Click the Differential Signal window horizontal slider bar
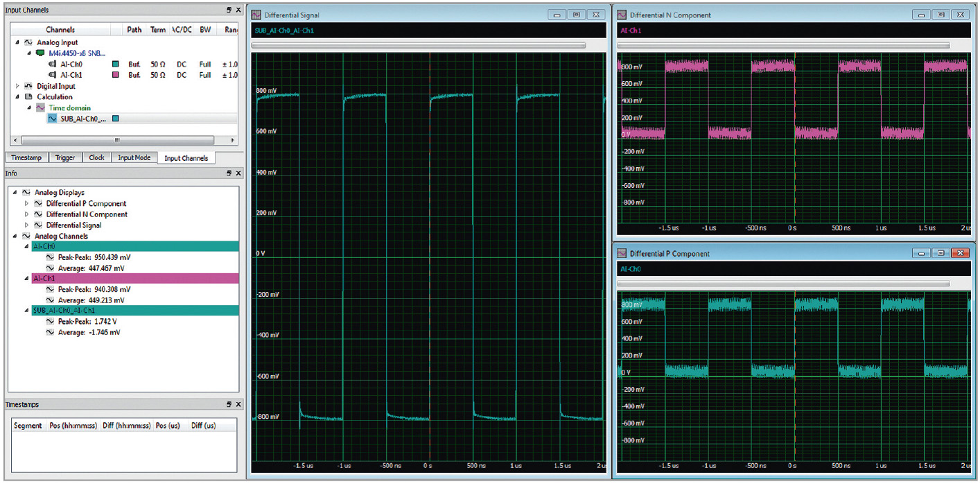The height and width of the screenshot is (484, 980). pyautogui.click(x=419, y=45)
